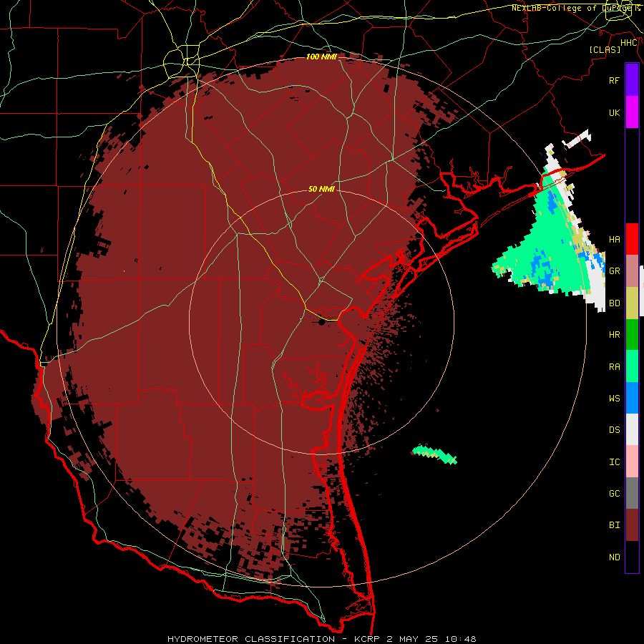The image size is (644, 644).
Task: Click the [CLAS] label
Action: [x=605, y=49]
